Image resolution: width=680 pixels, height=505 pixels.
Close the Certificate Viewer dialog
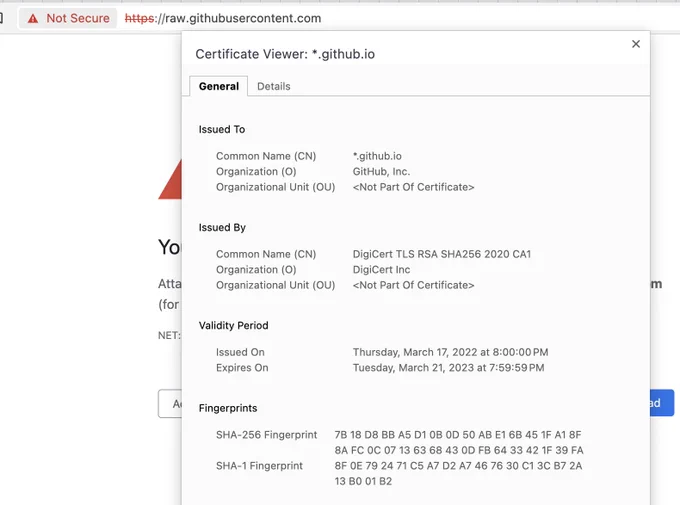636,44
